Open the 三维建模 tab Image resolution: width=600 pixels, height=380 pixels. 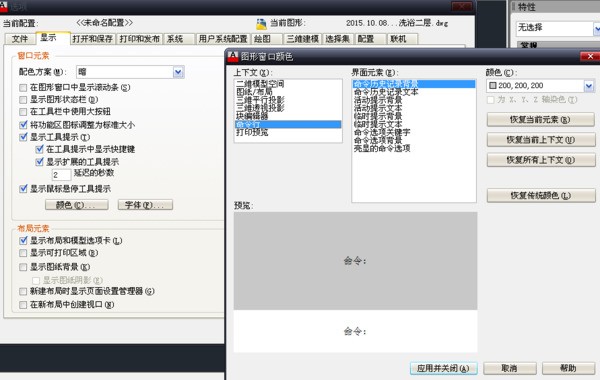(303, 39)
